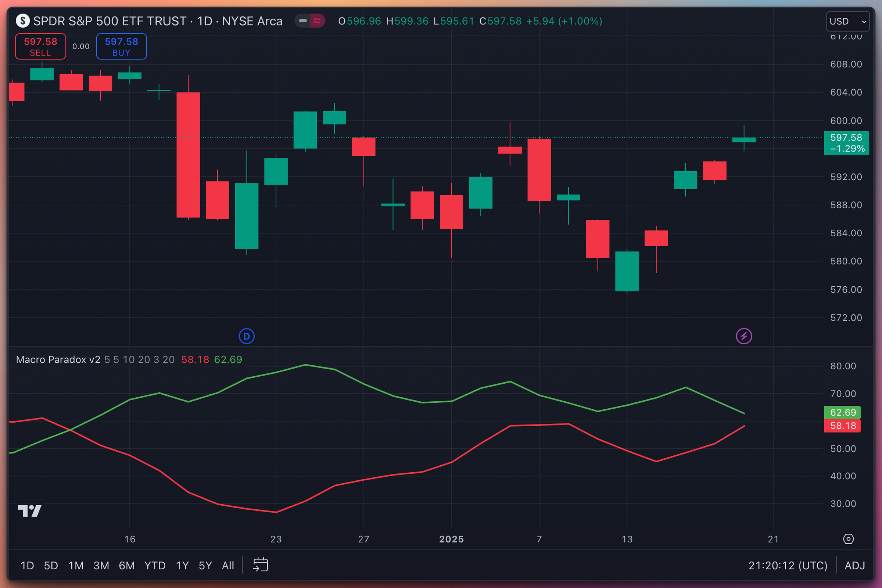Click the Macro Paradox v2 indicator label

58,360
